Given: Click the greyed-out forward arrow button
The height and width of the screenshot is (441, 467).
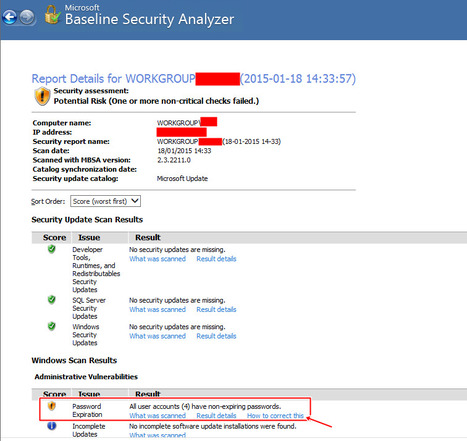Looking at the screenshot, I should (x=27, y=17).
